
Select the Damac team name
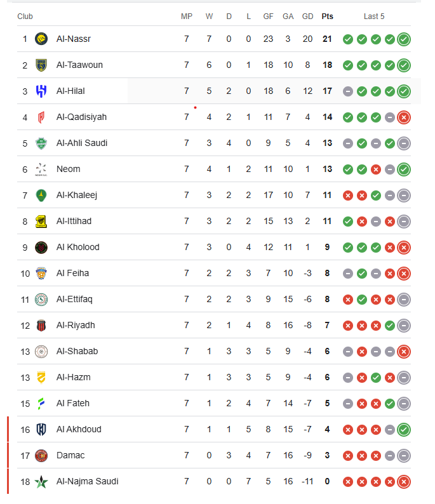pyautogui.click(x=70, y=456)
